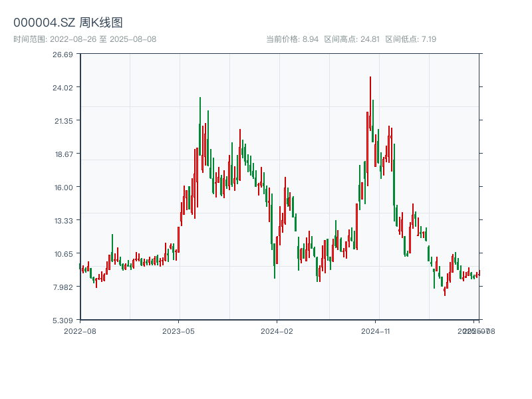This screenshot has height=399, width=532.
Task: Click the x-axis label 2024-11
Action: [375, 331]
